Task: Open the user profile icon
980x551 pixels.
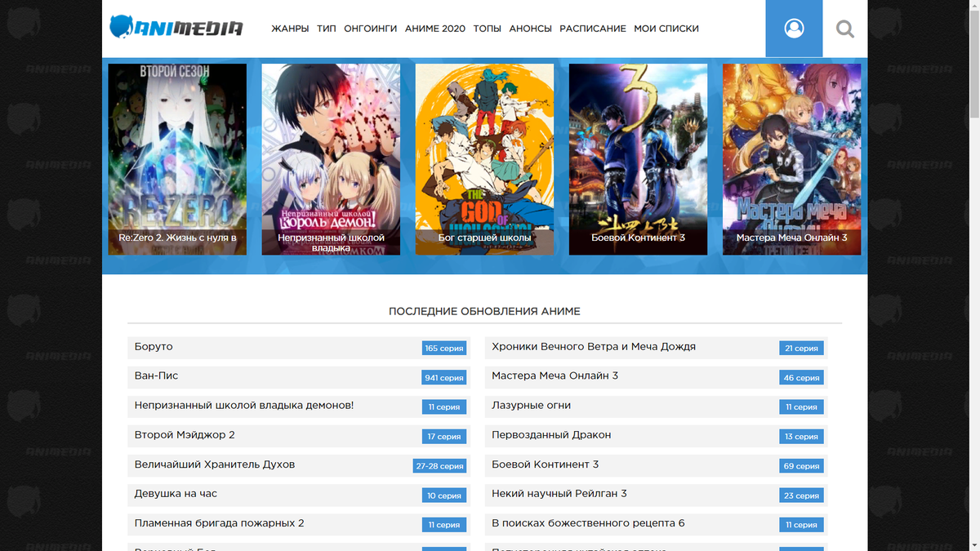Action: (793, 28)
